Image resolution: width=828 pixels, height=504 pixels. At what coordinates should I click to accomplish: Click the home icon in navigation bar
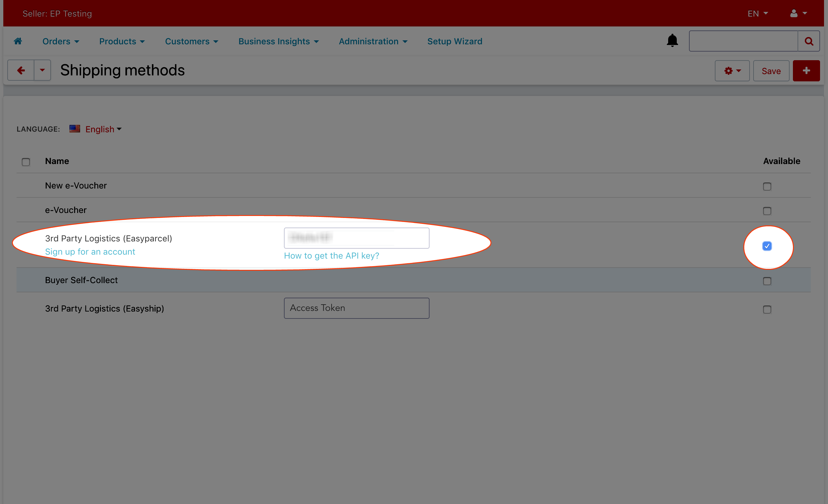tap(18, 41)
